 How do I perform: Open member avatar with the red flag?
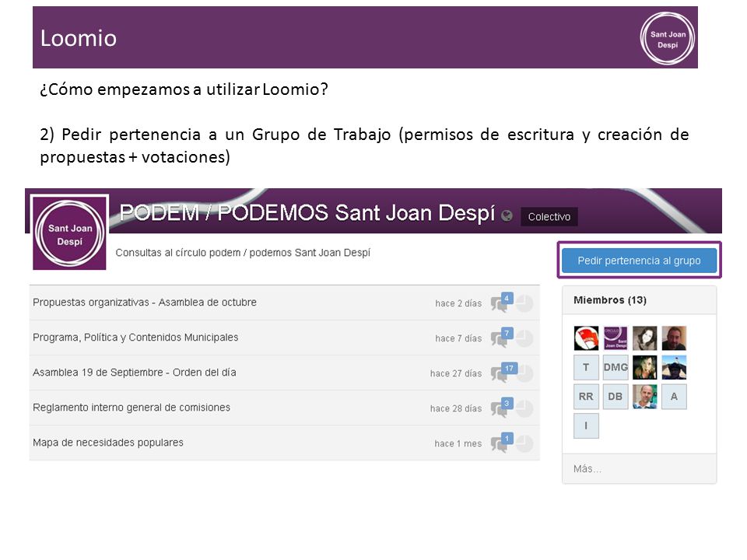pyautogui.click(x=586, y=338)
